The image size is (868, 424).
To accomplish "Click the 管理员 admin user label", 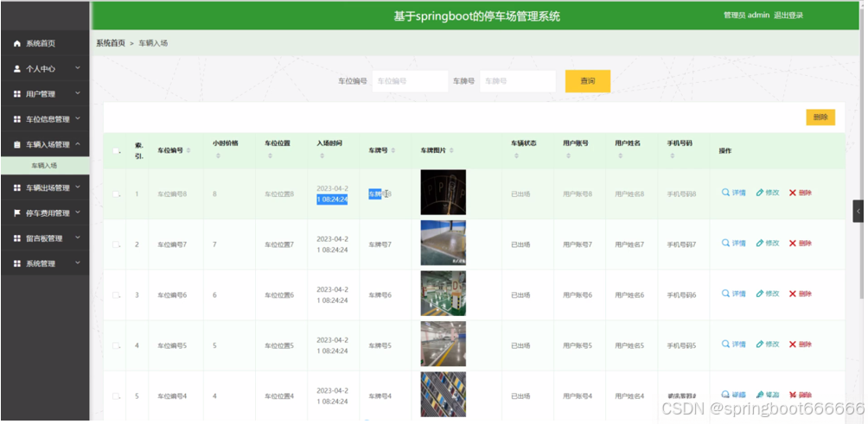I will 746,16.
